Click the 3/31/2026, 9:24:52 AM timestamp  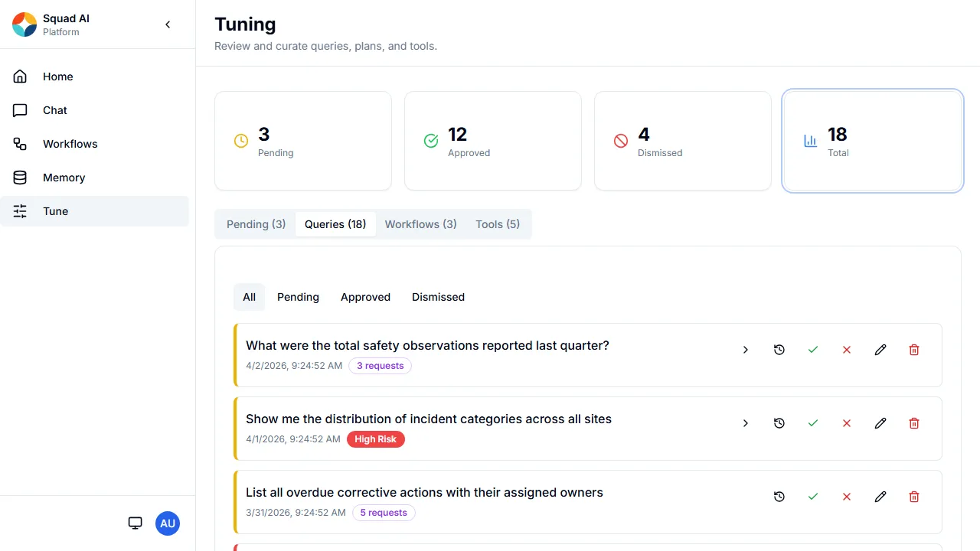click(296, 513)
